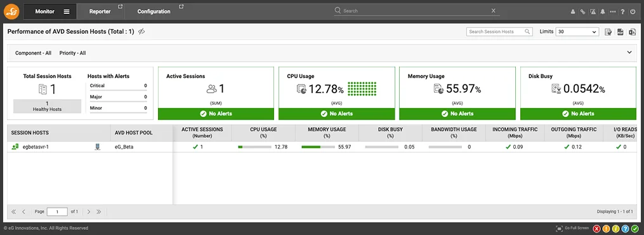The image size is (644, 235).
Task: Click the Major alerts count row
Action: [x=118, y=97]
